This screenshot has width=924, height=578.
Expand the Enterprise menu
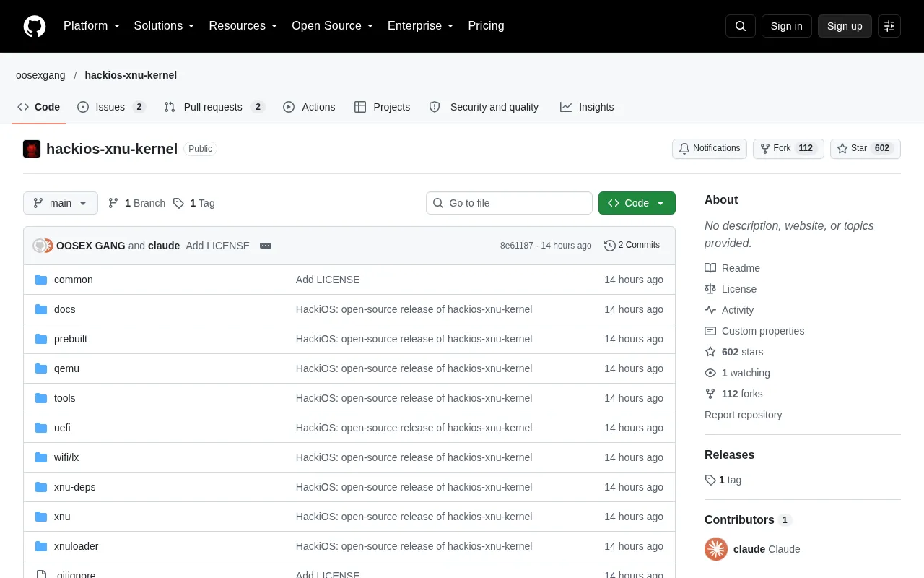(x=421, y=26)
